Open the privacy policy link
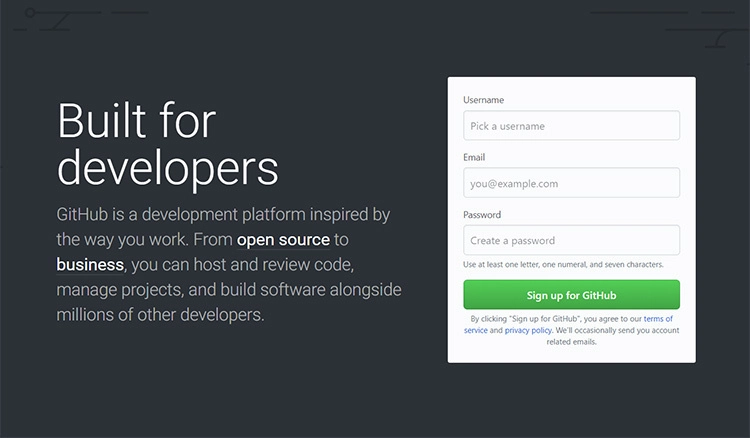This screenshot has height=438, width=750. tap(528, 330)
